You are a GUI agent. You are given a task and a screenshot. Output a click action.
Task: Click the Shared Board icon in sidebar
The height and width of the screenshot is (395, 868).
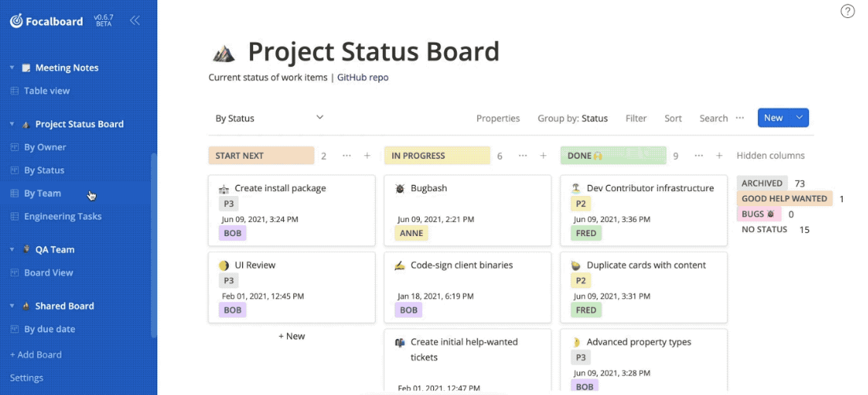[25, 306]
